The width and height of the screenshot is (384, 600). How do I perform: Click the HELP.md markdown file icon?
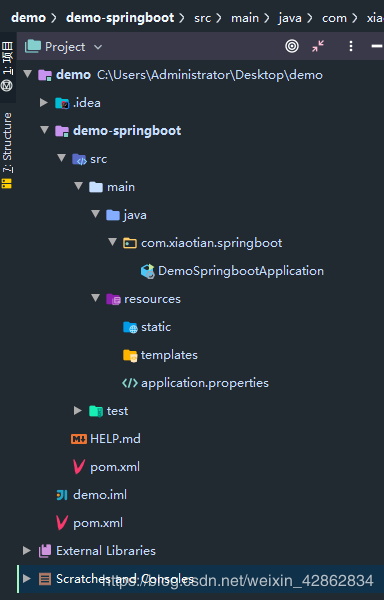79,439
